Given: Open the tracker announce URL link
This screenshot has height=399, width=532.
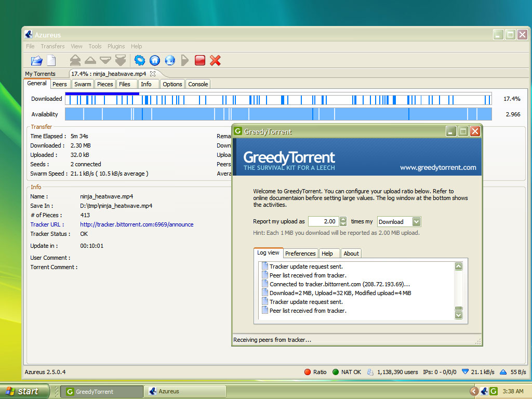Looking at the screenshot, I should pos(137,224).
